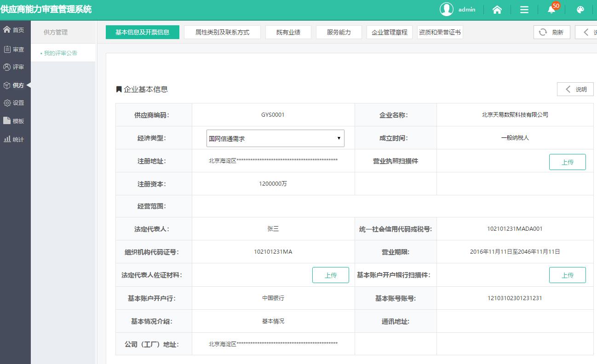Open the 经济类型 dropdown 国网信通需求

click(276, 138)
